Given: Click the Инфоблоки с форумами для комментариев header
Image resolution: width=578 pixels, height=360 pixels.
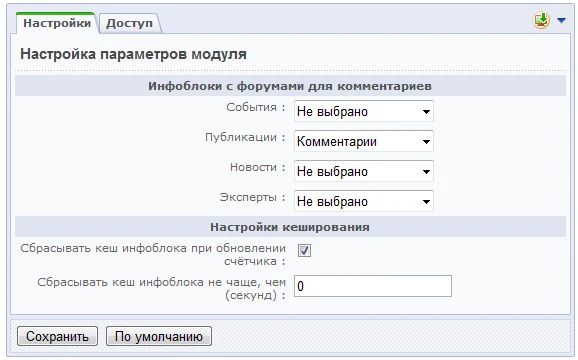Looking at the screenshot, I should coord(290,86).
